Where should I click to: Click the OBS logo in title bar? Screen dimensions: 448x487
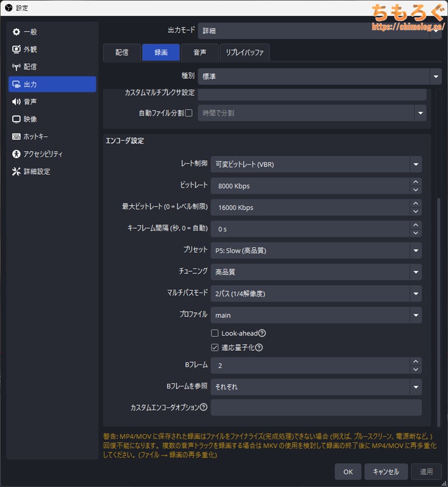pos(9,8)
